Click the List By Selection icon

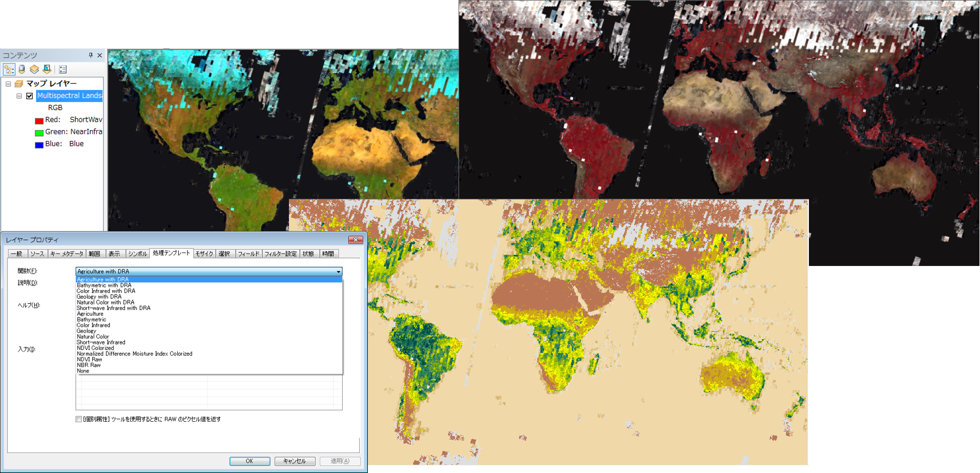[47, 69]
